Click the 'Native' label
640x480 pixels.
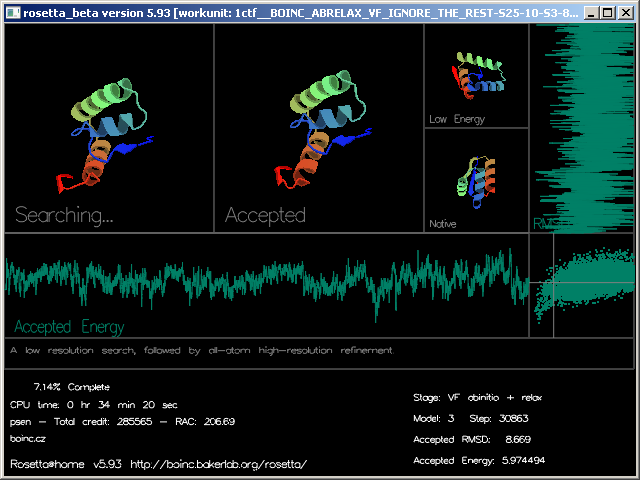pyautogui.click(x=442, y=224)
